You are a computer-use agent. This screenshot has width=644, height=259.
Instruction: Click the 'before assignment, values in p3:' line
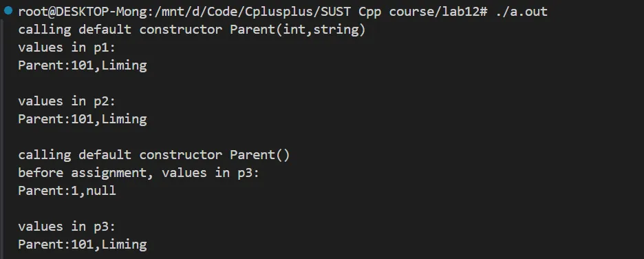tap(139, 173)
